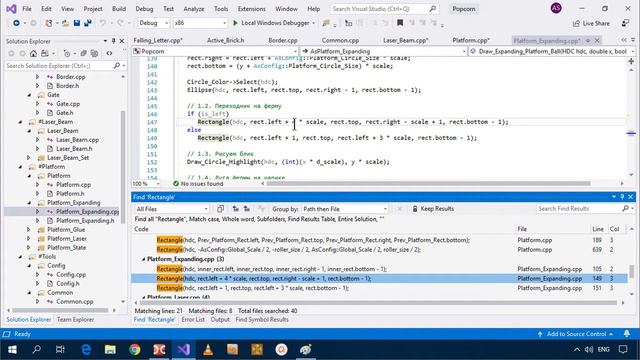This screenshot has width=640, height=360.
Task: Click the Save All icon
Action: (x=88, y=23)
